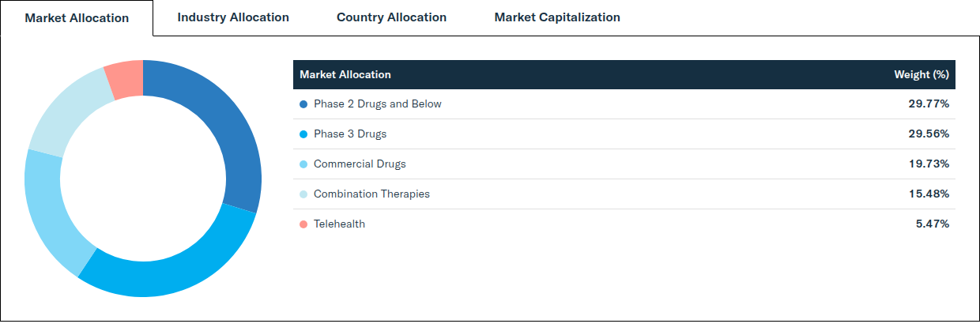Image resolution: width=980 pixels, height=335 pixels.
Task: Select the pink Telehealth donut slice
Action: coord(126,79)
